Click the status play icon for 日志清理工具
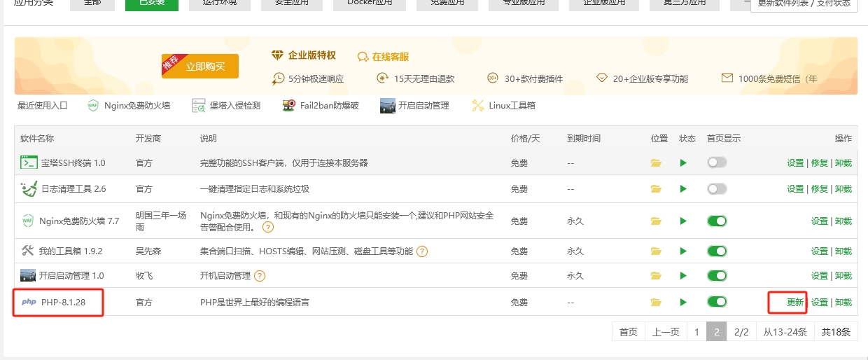868x360 pixels. (x=683, y=188)
